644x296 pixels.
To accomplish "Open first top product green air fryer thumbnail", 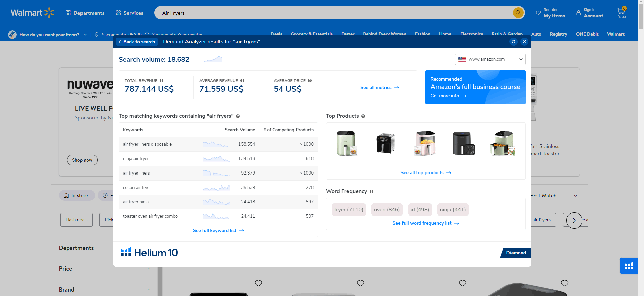I will 347,143.
